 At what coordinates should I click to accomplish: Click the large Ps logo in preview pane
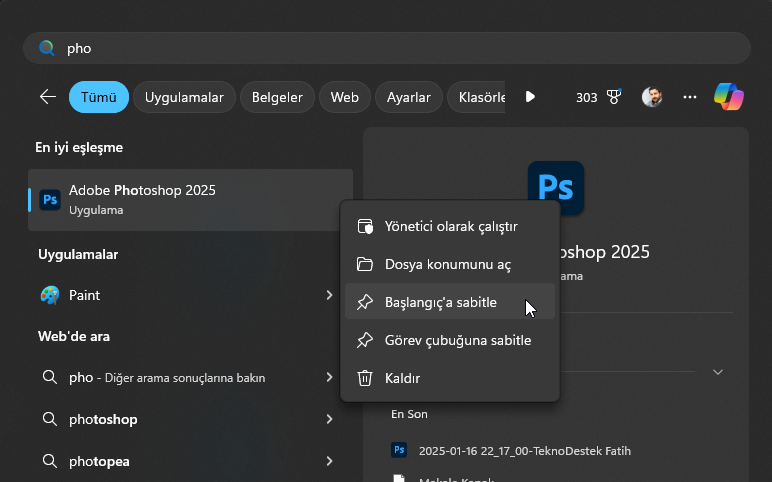[x=556, y=188]
